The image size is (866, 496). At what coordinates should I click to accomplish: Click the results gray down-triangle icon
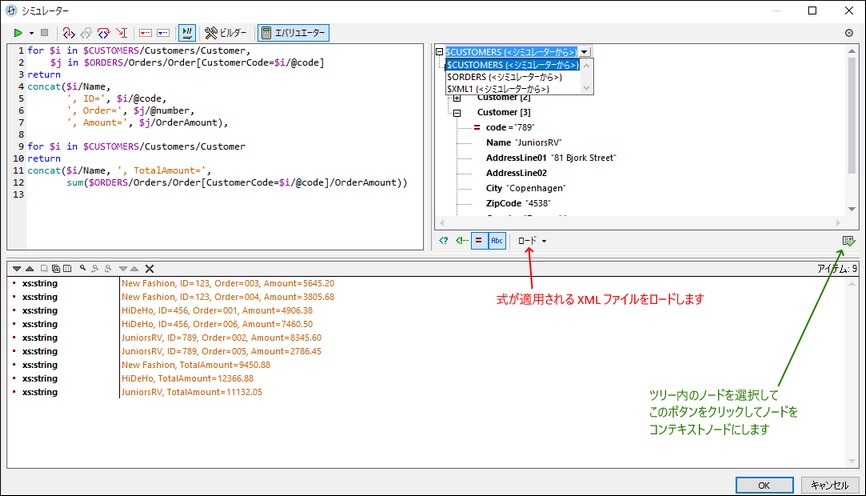123,269
